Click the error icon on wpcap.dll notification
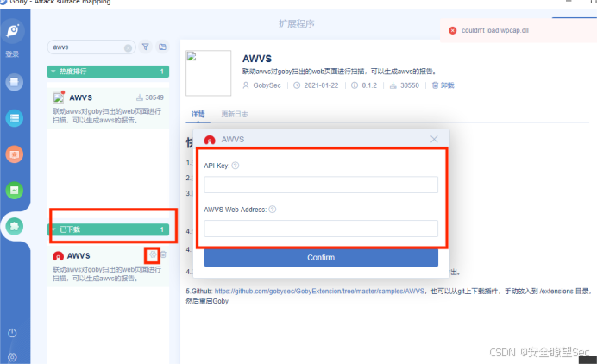597x364 pixels. click(x=452, y=30)
